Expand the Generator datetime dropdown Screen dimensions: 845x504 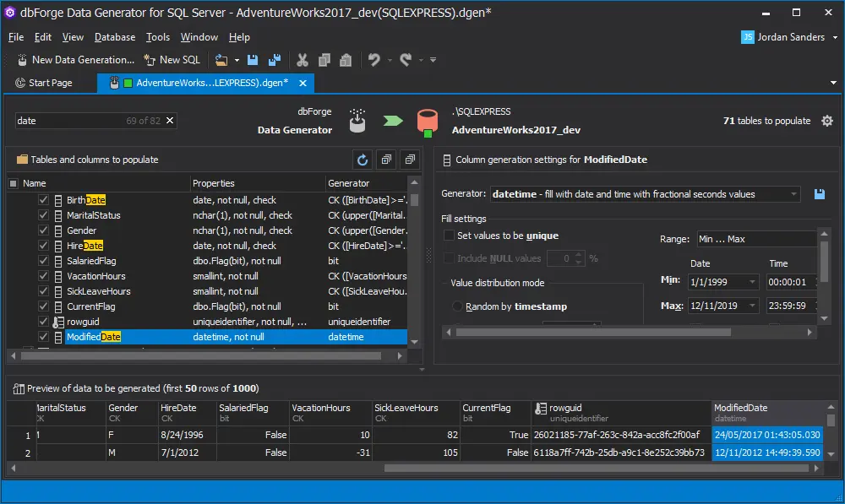click(793, 194)
